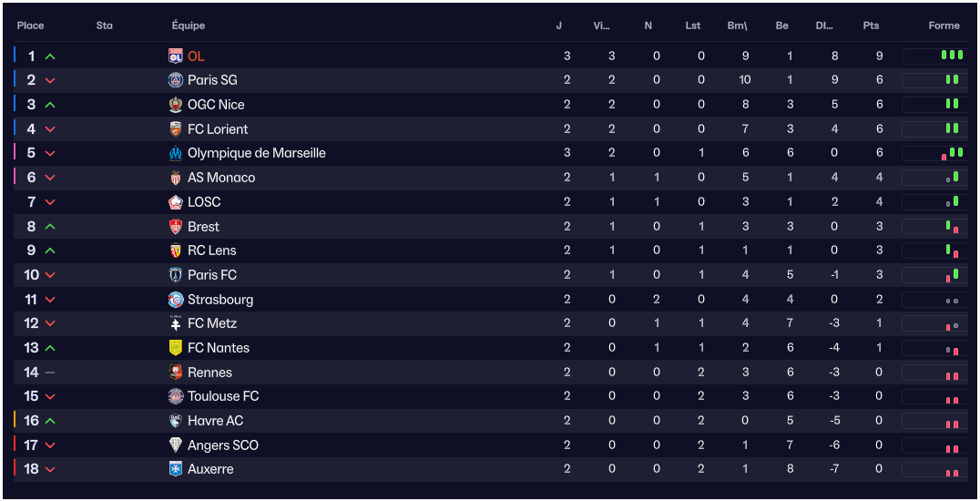
Task: Click the Auxerre club badge icon
Action: [x=176, y=469]
